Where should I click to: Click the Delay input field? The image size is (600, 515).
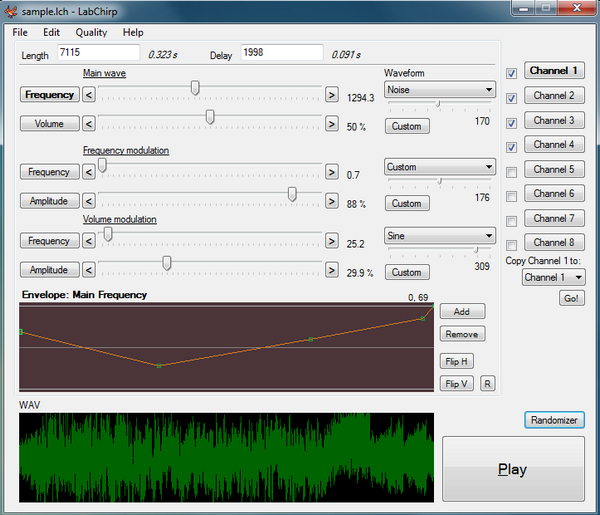point(282,52)
